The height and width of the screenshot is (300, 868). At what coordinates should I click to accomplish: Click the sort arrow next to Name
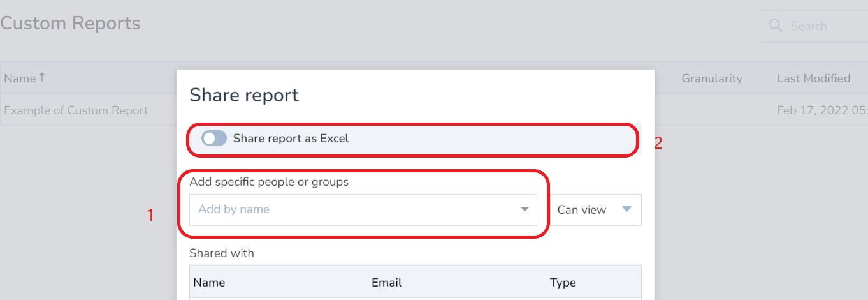(42, 78)
